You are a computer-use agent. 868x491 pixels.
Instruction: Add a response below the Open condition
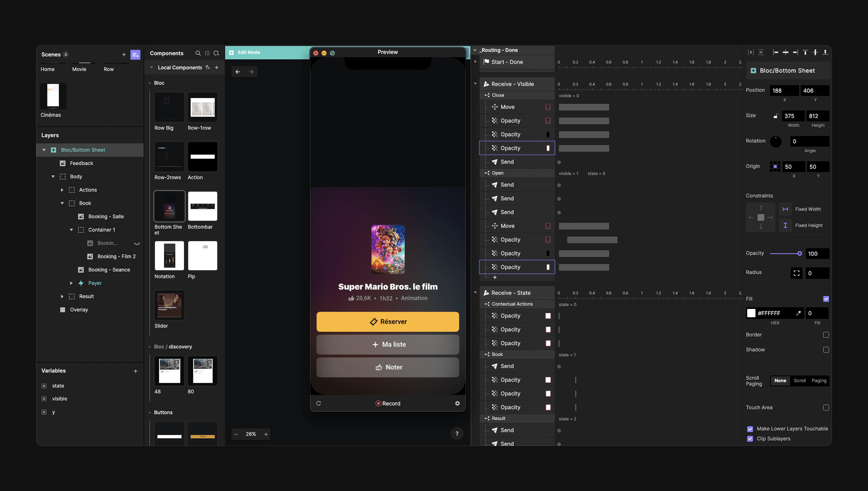point(495,278)
